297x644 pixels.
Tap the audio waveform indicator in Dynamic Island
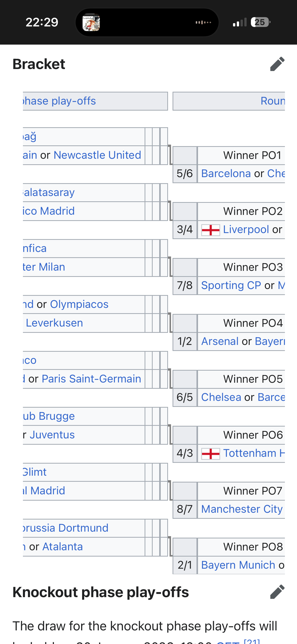pos(203,22)
